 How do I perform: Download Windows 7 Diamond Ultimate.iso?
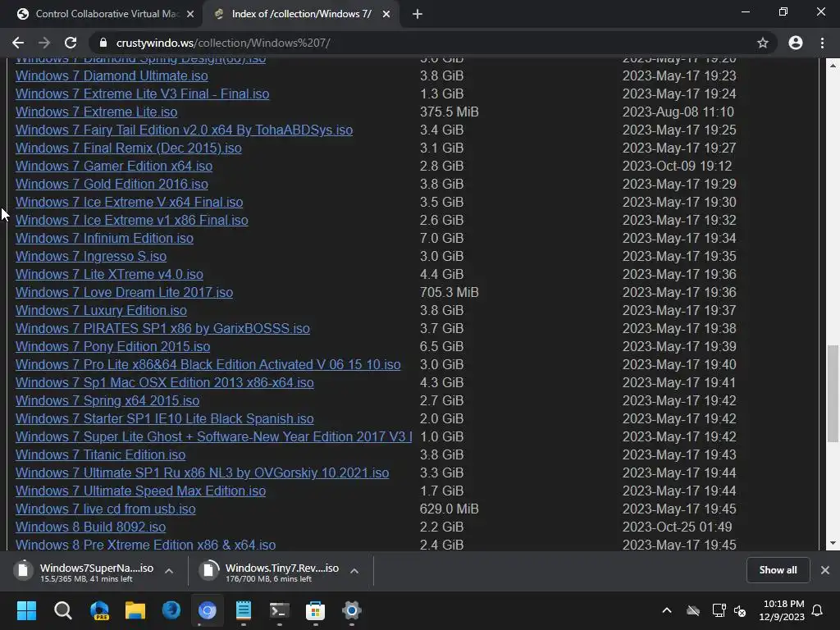pyautogui.click(x=112, y=76)
